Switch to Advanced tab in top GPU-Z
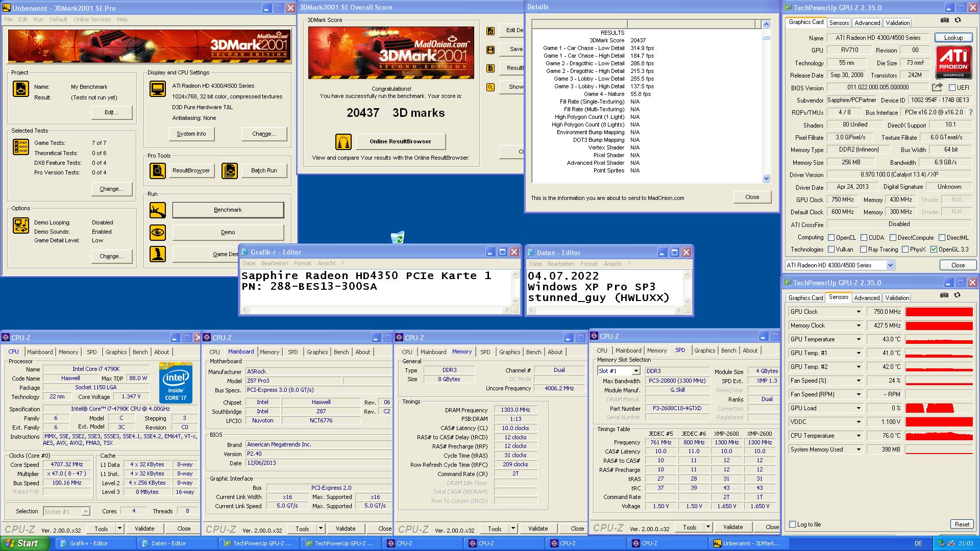Image resolution: width=980 pixels, height=551 pixels. pyautogui.click(x=867, y=23)
